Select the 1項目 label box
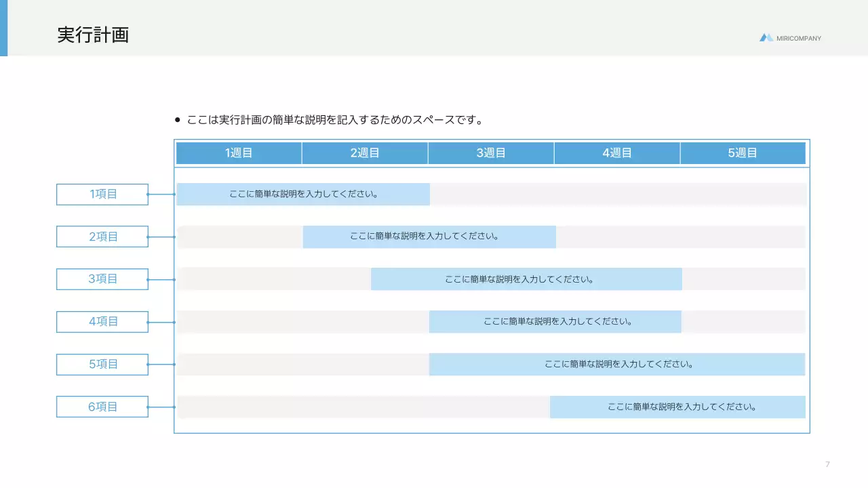The image size is (868, 488). 102,194
